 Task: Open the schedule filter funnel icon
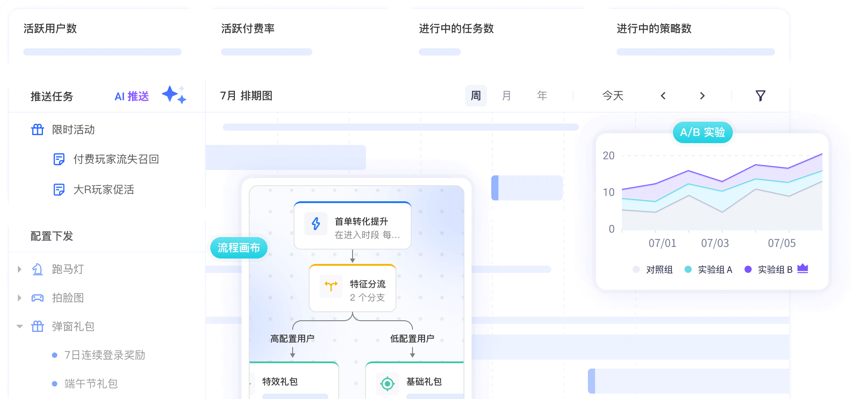(x=760, y=96)
